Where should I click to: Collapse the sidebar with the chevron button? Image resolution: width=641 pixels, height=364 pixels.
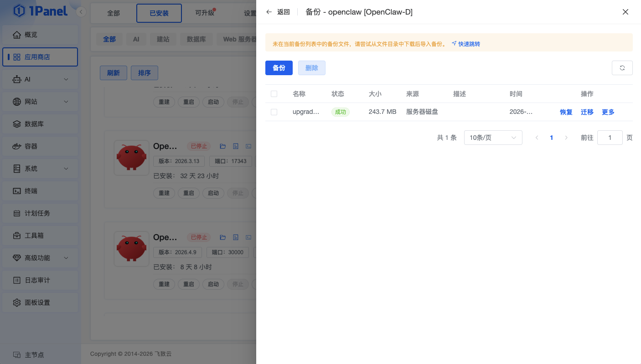(81, 12)
